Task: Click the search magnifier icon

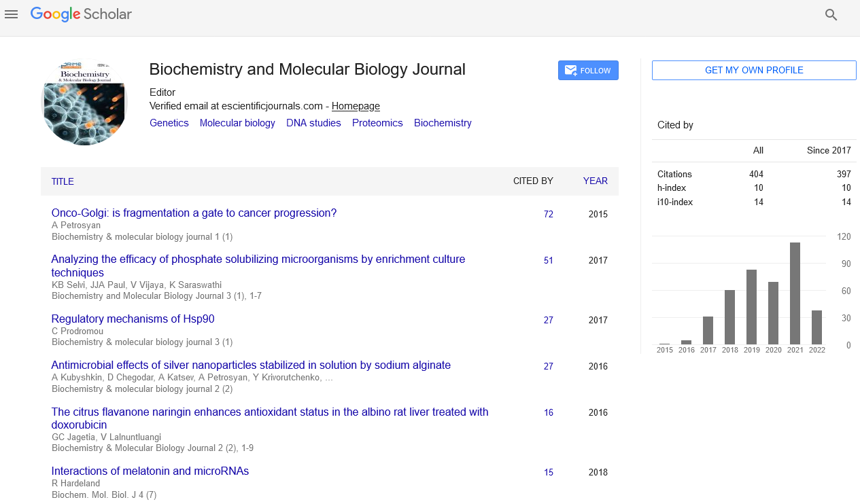Action: point(831,15)
